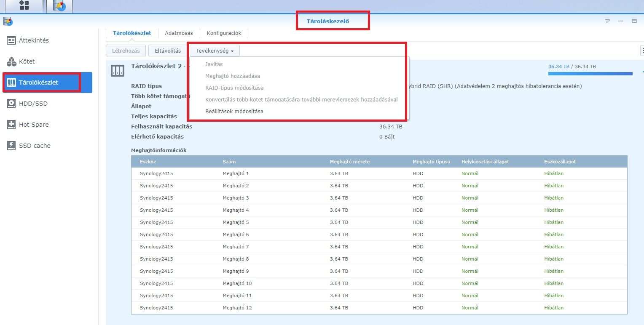
Task: Open the DSM main menu grid icon
Action: (x=24, y=5)
